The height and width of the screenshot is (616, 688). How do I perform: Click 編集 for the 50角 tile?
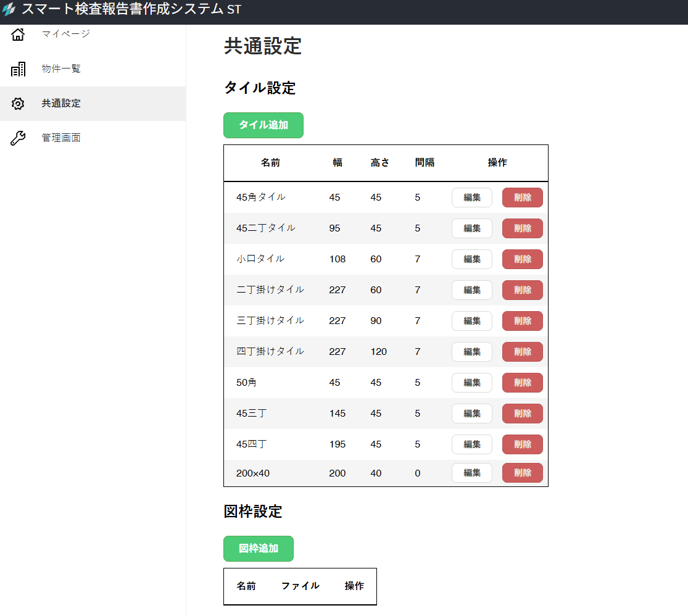[471, 383]
